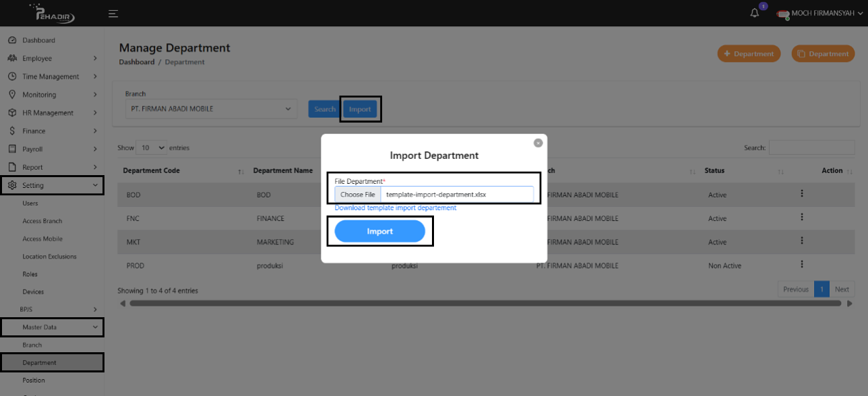The height and width of the screenshot is (396, 868).
Task: Toggle the hamburger sidebar menu icon
Action: pyautogui.click(x=113, y=13)
